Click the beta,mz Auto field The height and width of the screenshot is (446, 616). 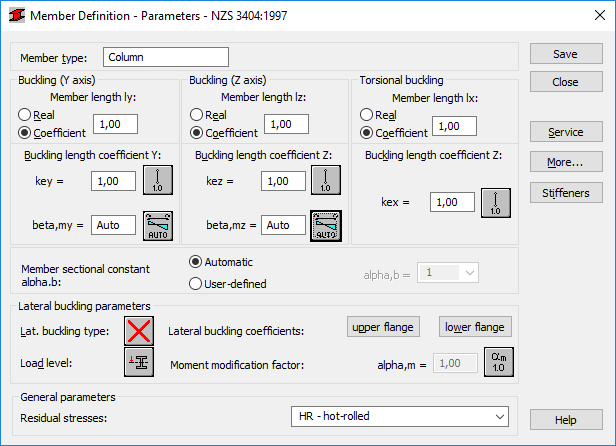pyautogui.click(x=283, y=225)
